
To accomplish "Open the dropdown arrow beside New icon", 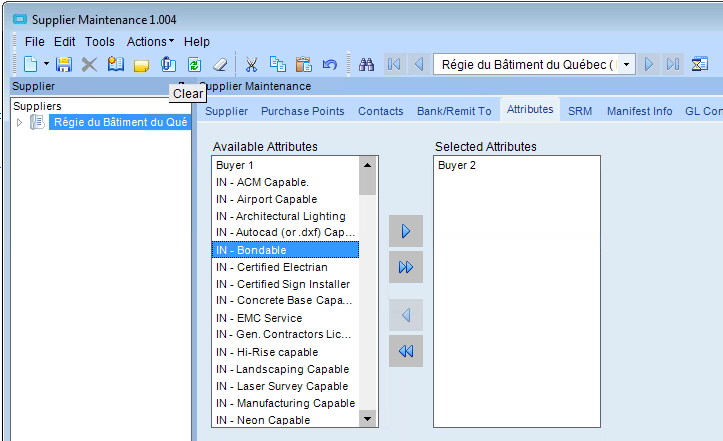I will click(x=47, y=64).
